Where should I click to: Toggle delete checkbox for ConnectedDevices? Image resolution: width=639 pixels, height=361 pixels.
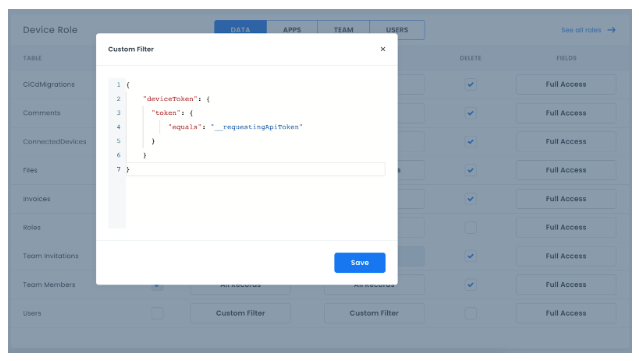[x=471, y=142]
